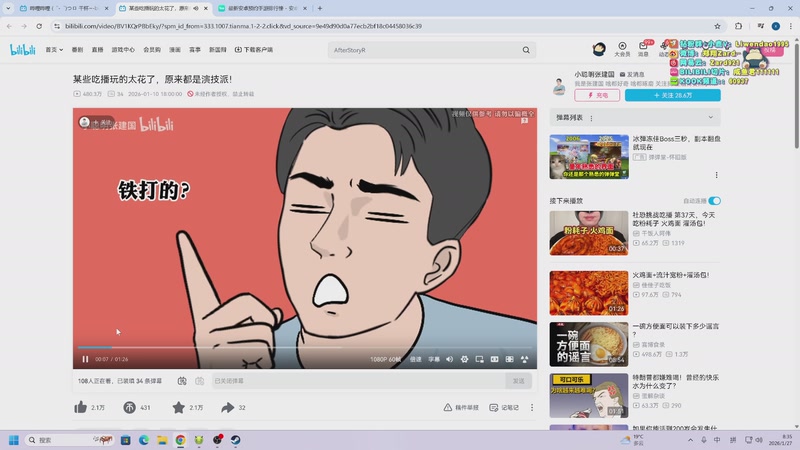Expand the 弹幕列表 dropdown chevron

click(x=711, y=117)
